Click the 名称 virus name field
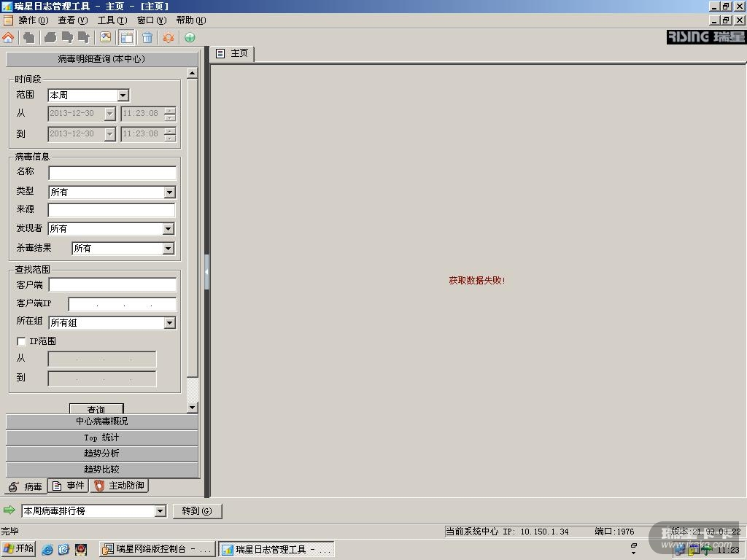747x560 pixels. [112, 173]
